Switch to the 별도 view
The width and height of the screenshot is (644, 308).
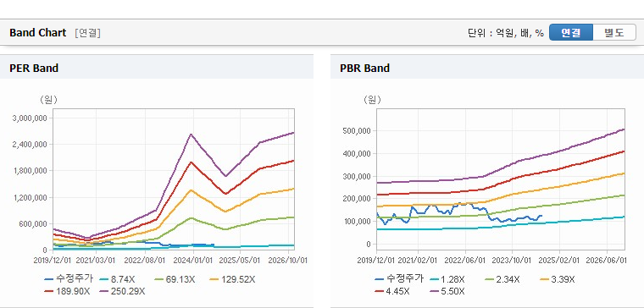614,32
